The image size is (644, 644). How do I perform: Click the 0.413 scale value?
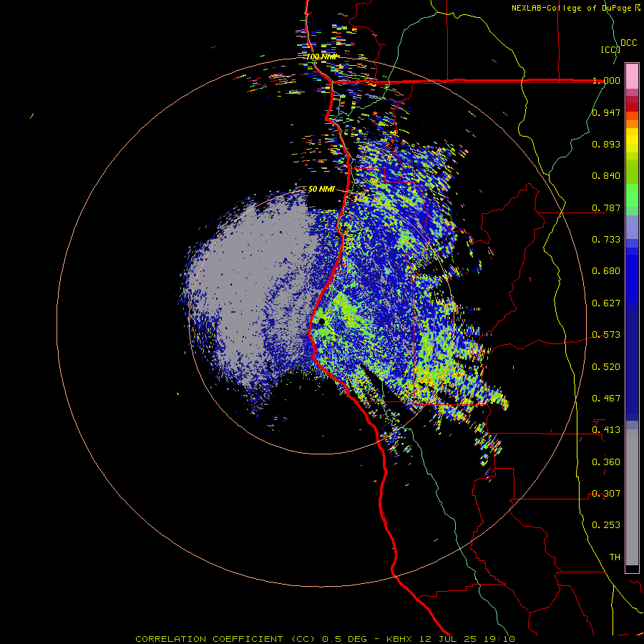pos(606,430)
